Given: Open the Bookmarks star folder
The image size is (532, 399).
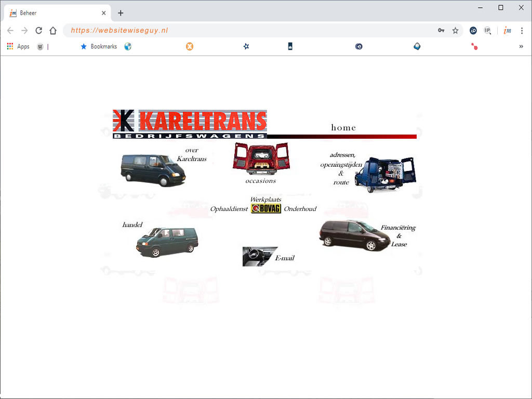Looking at the screenshot, I should tap(99, 46).
